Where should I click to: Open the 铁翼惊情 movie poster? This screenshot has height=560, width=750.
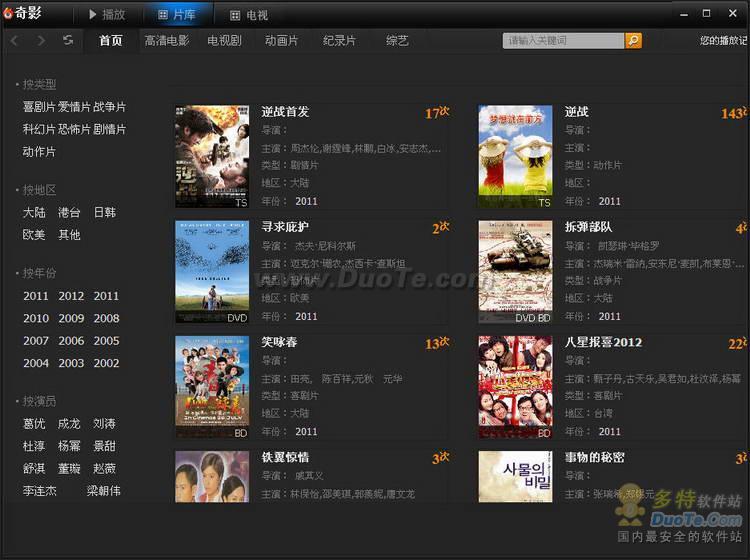[212, 477]
